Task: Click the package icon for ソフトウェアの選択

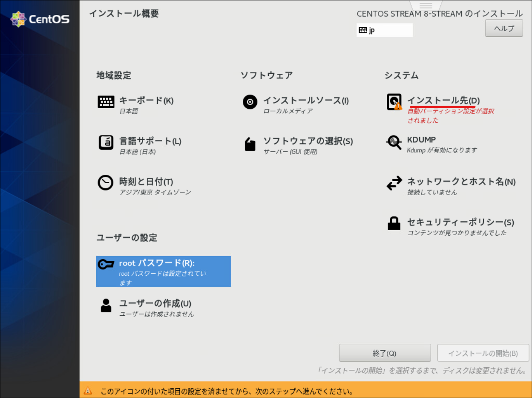Action: [250, 144]
